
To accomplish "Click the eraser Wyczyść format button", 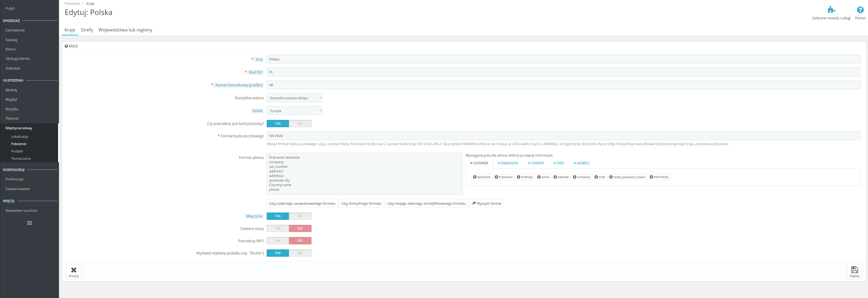I will 486,203.
